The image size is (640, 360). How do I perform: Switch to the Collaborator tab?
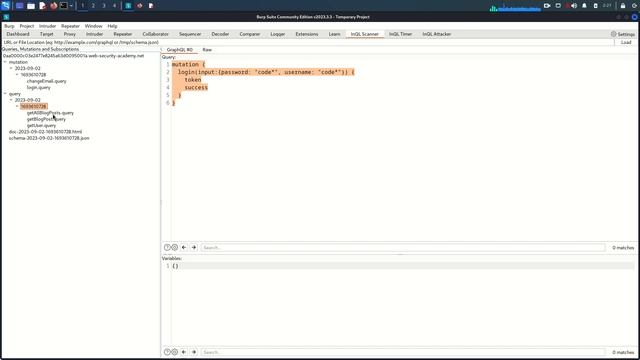tap(156, 34)
